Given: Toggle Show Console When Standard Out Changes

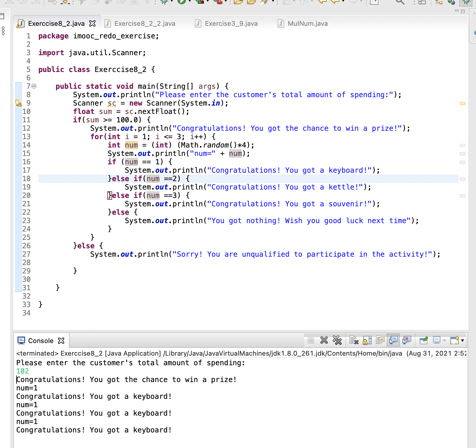Looking at the screenshot, I should pos(394,340).
